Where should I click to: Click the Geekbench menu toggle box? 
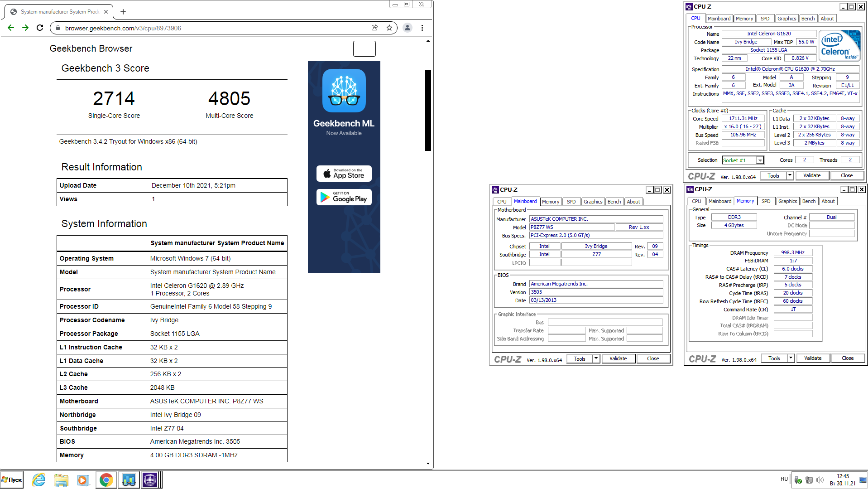point(364,48)
